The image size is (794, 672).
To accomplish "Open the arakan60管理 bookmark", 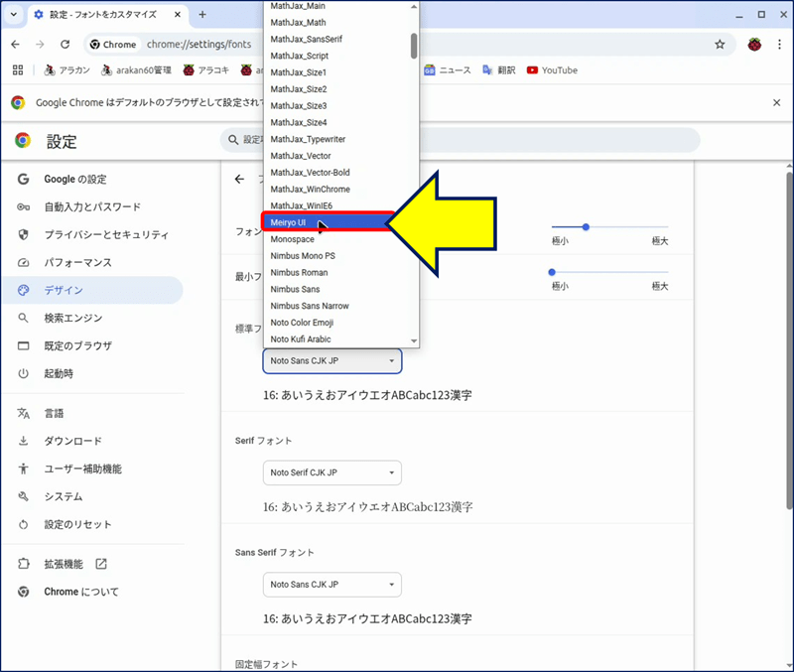I will point(136,70).
